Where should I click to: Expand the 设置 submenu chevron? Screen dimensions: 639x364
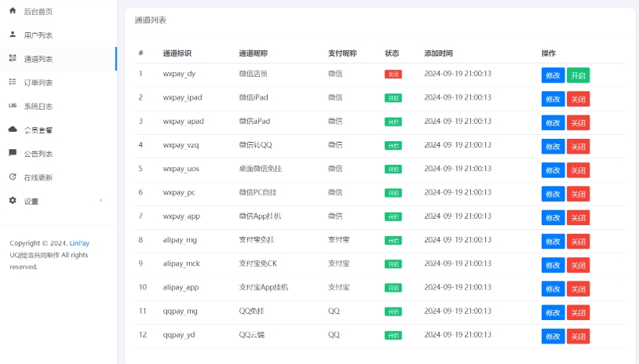(x=100, y=200)
